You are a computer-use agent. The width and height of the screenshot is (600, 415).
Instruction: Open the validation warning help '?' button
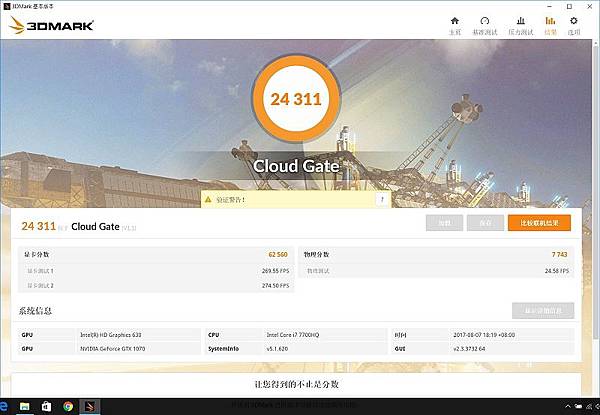click(x=382, y=199)
